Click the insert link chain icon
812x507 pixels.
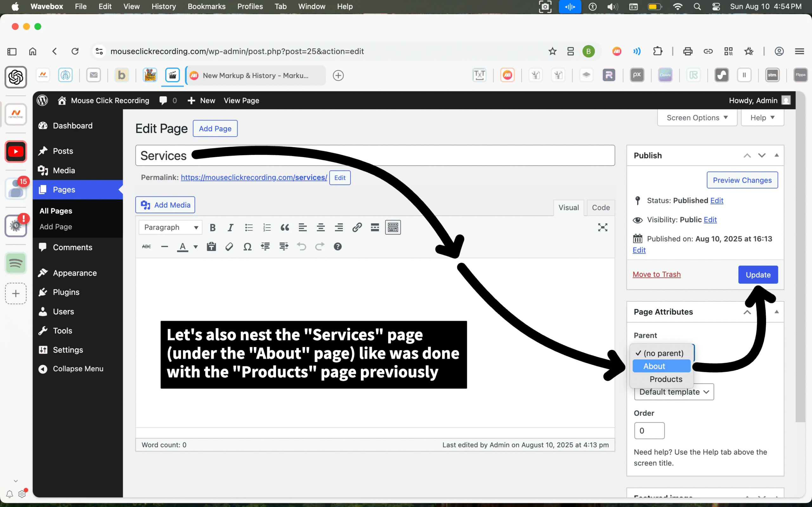pyautogui.click(x=357, y=228)
